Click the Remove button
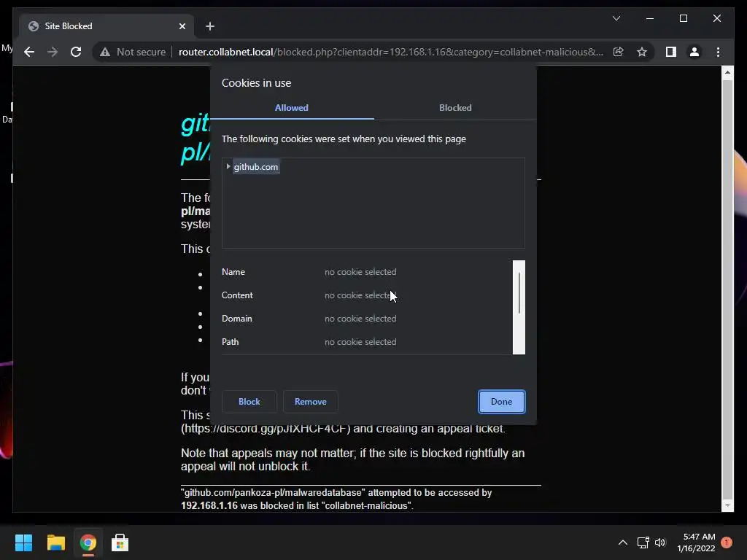This screenshot has height=560, width=747. click(311, 402)
